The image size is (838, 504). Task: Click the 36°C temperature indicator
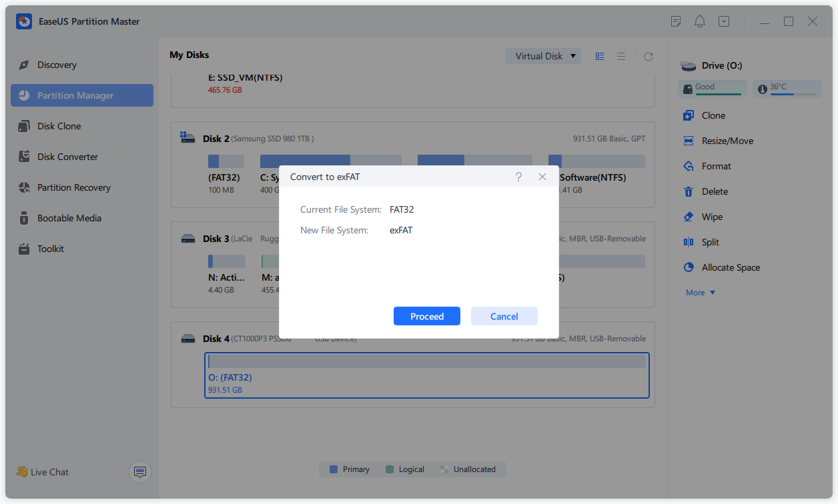tap(787, 89)
